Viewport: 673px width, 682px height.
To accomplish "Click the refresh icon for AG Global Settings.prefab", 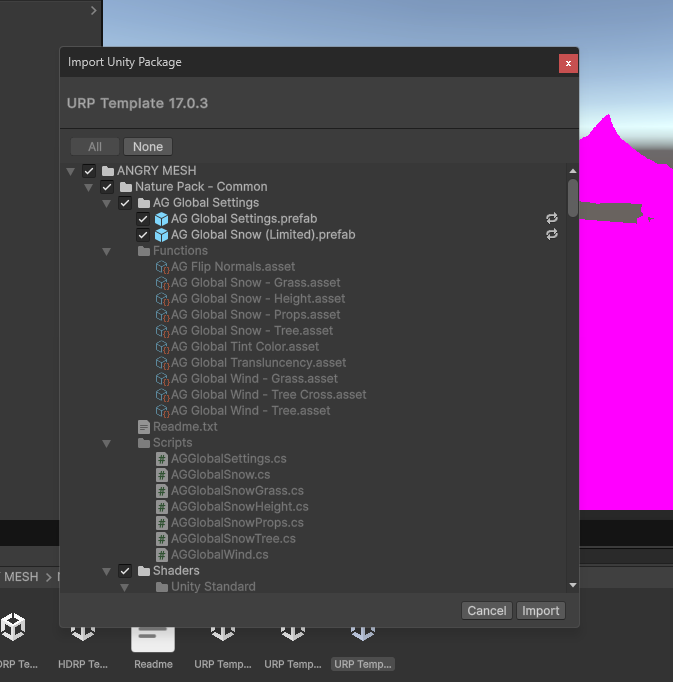I will point(552,218).
